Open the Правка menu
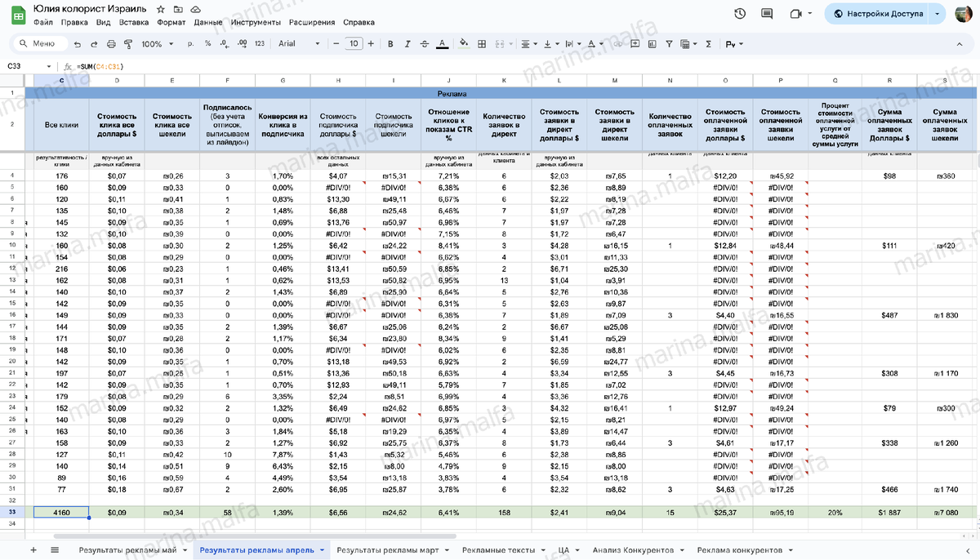Image resolution: width=980 pixels, height=560 pixels. pyautogui.click(x=74, y=23)
